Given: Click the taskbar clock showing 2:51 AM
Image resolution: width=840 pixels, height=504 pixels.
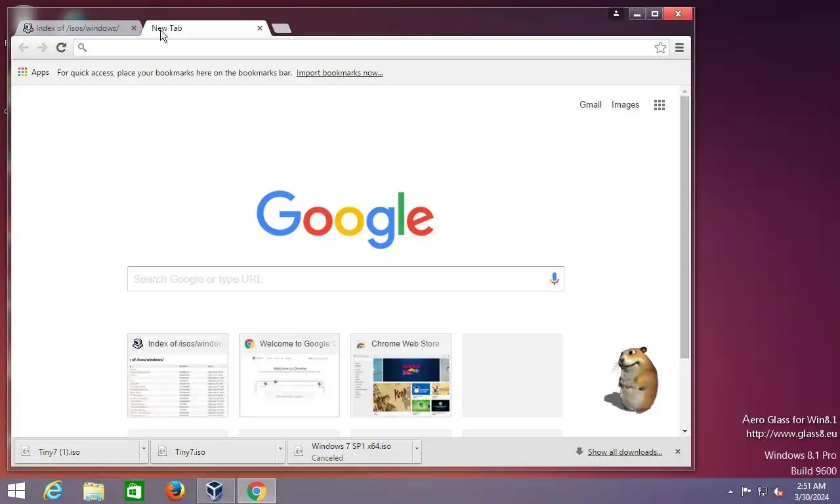Looking at the screenshot, I should click(x=811, y=492).
